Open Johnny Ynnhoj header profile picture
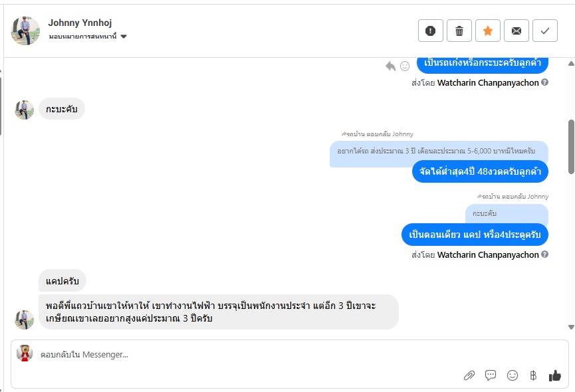This screenshot has width=575, height=392. pos(25,31)
